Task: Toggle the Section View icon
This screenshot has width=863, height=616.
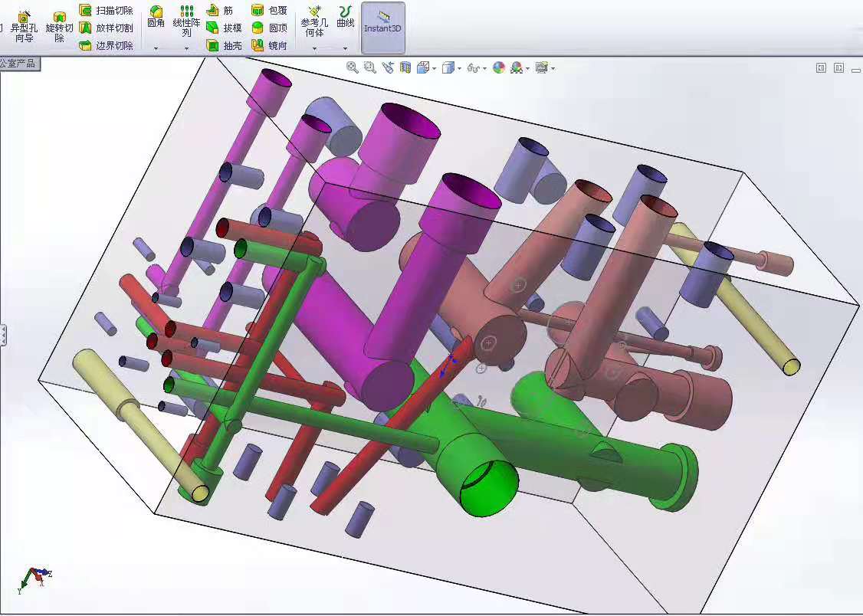Action: 405,67
